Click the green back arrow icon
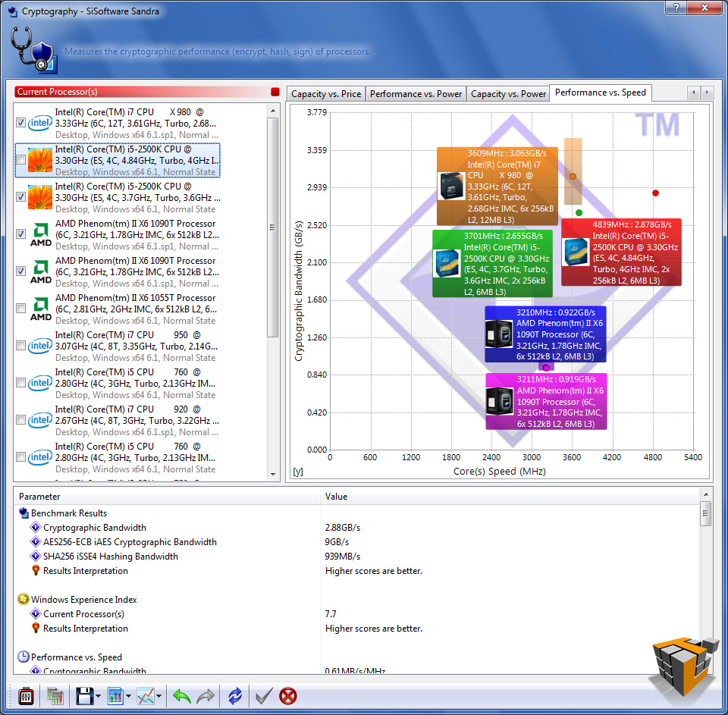This screenshot has width=728, height=715. pyautogui.click(x=181, y=696)
